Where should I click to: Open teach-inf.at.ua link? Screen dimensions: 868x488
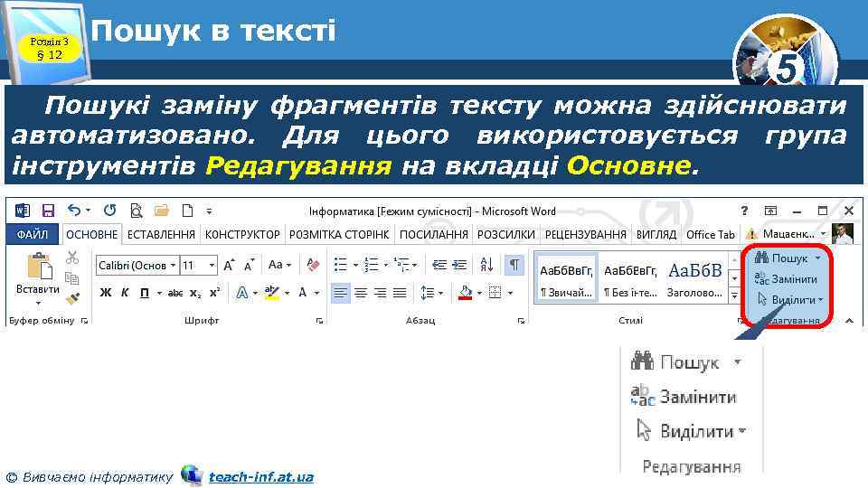pos(261,477)
